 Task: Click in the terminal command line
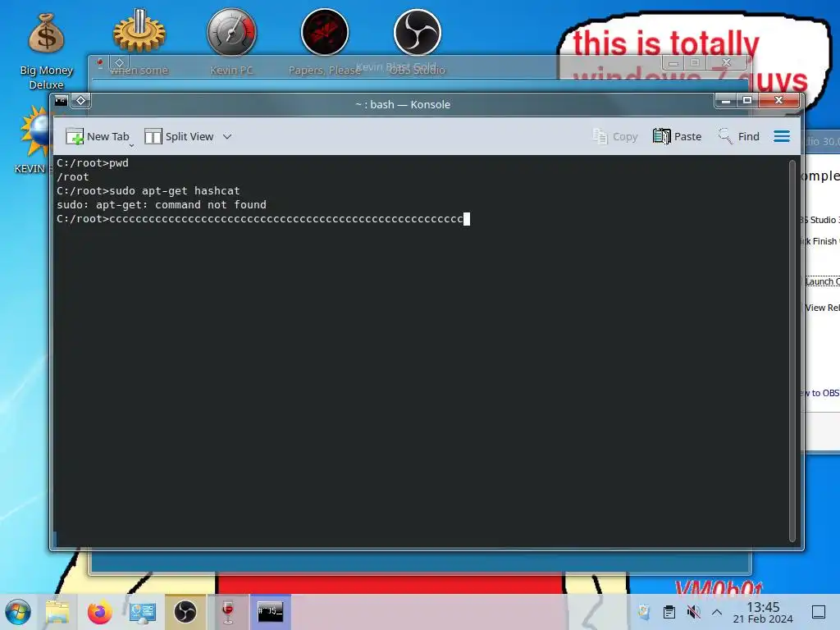(262, 218)
